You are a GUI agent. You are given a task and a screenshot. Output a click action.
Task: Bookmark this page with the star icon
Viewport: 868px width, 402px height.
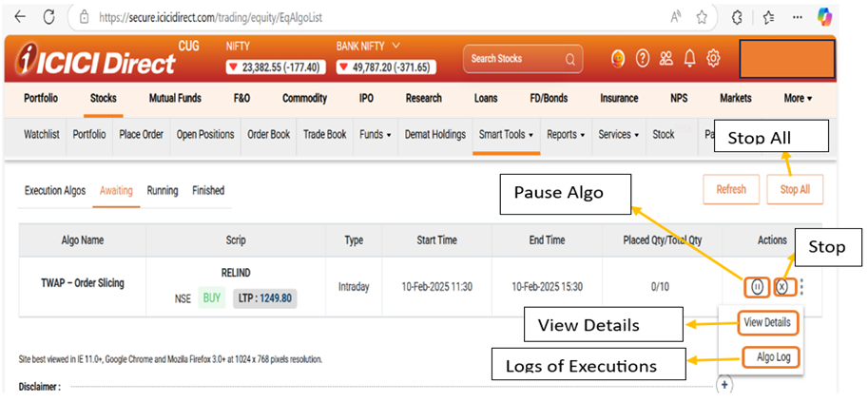[x=702, y=17]
